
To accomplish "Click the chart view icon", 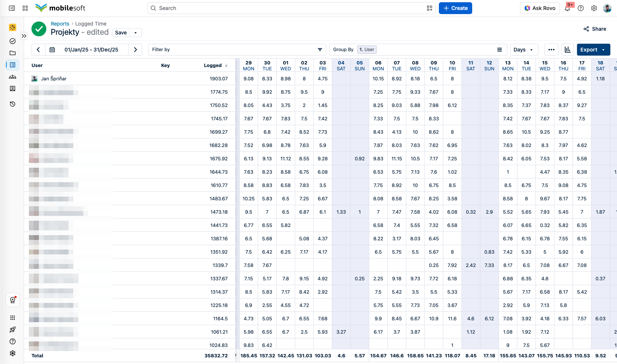I will (x=567, y=50).
